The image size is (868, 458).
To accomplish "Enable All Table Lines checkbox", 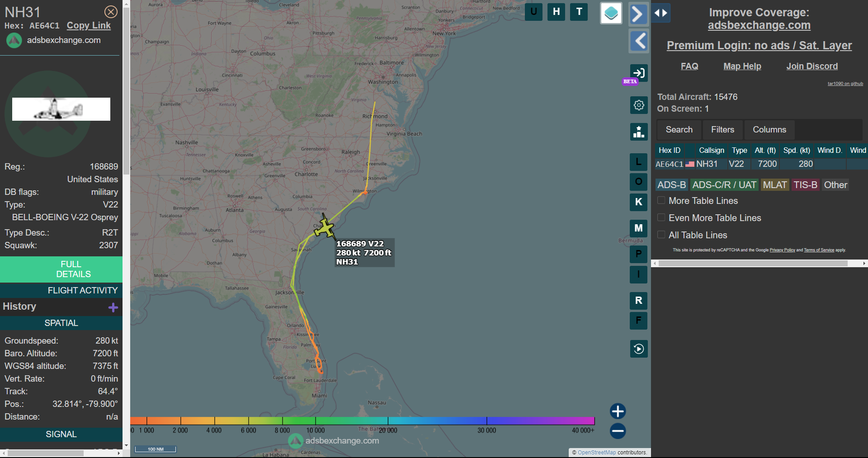I will [x=661, y=235].
